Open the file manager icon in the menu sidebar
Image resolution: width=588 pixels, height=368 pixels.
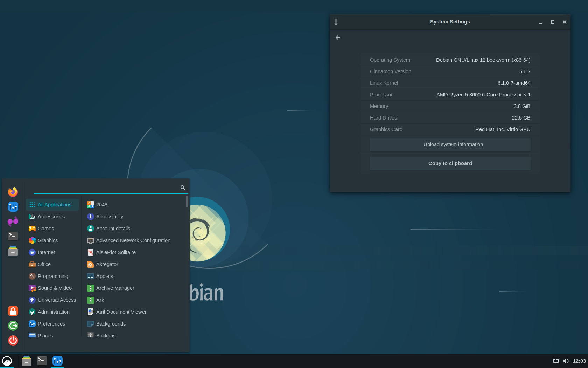13,251
